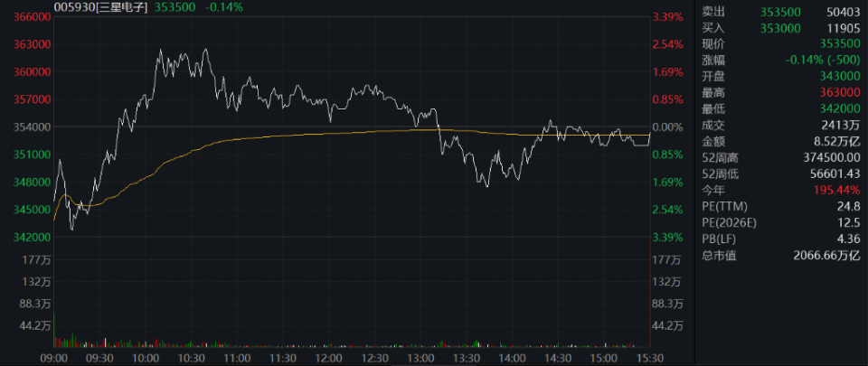Click the 0.00% percent axis label
The height and width of the screenshot is (366, 868).
click(x=668, y=127)
